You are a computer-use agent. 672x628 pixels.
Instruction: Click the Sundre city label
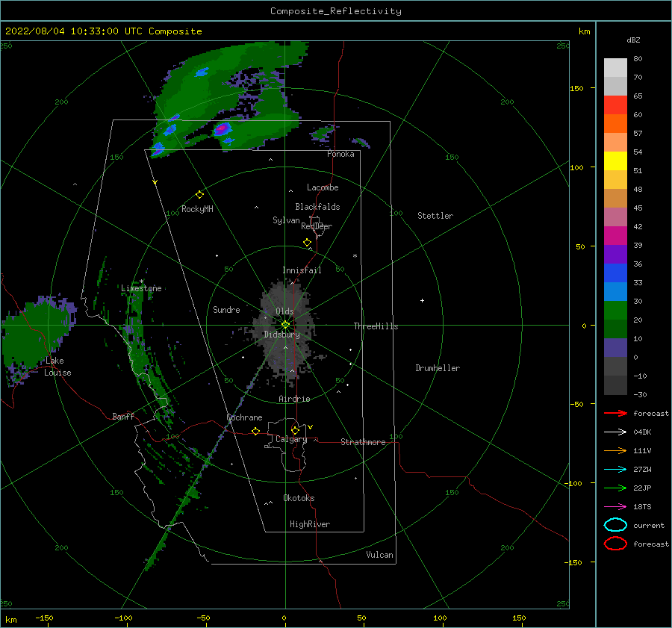(226, 309)
